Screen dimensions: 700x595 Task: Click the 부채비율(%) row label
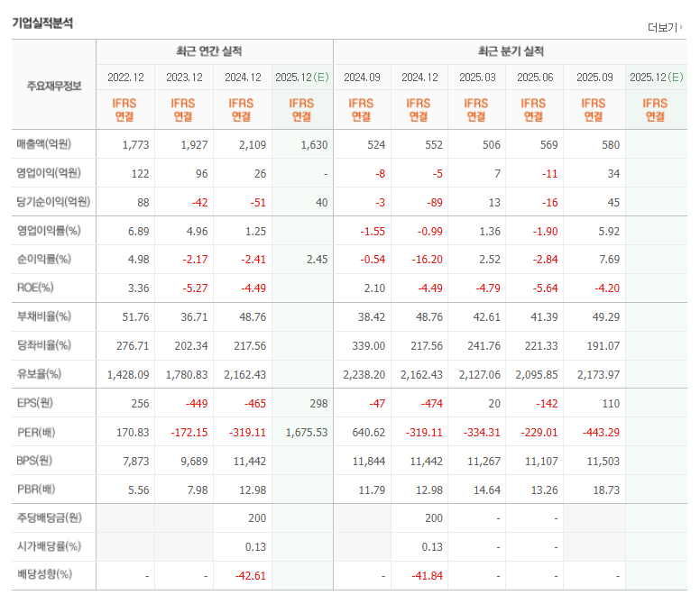pos(43,316)
